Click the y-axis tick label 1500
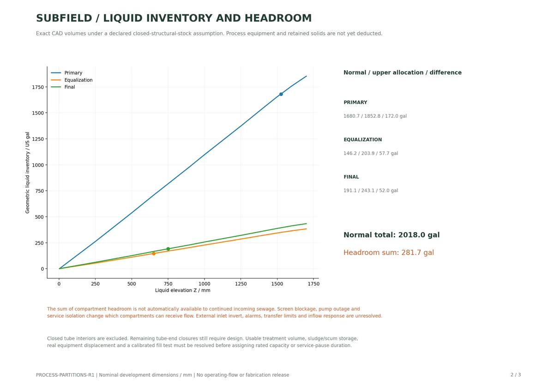 coord(38,113)
